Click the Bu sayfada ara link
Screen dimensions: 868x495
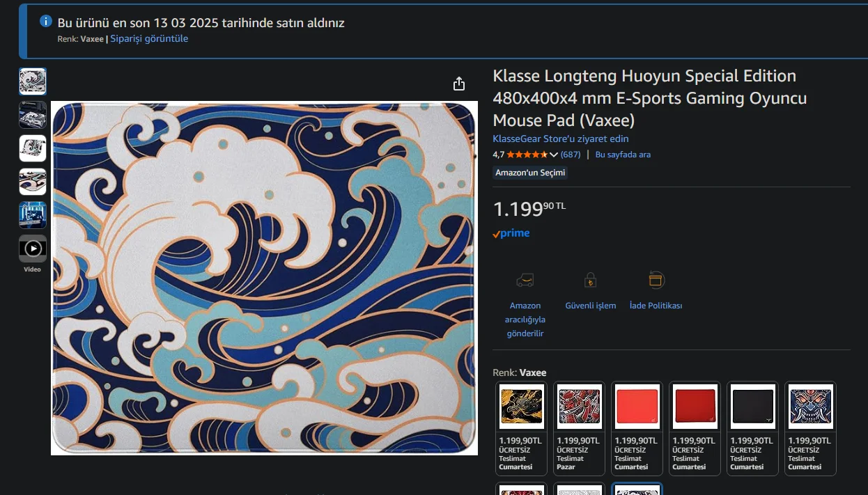pyautogui.click(x=623, y=155)
